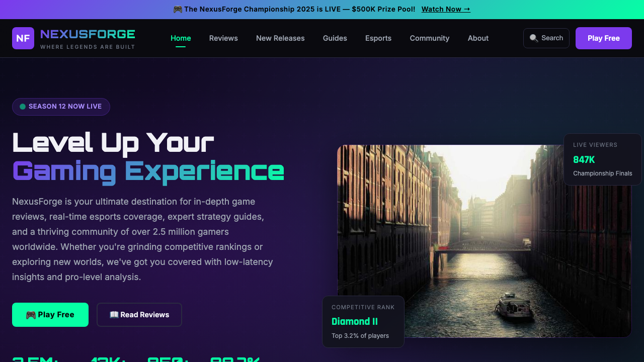The width and height of the screenshot is (644, 362).
Task: Toggle the COMPETITIVE RANK card
Action: tap(363, 321)
